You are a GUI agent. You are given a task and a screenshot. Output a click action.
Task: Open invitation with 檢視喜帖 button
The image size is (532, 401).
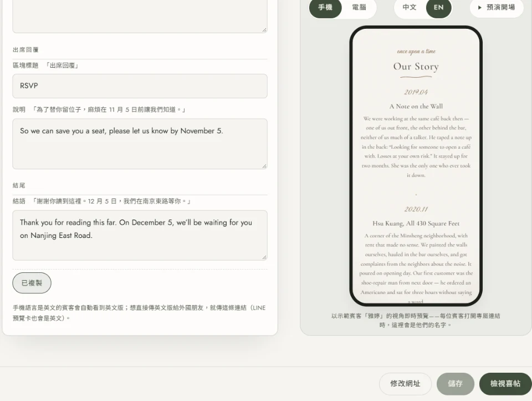pos(505,384)
